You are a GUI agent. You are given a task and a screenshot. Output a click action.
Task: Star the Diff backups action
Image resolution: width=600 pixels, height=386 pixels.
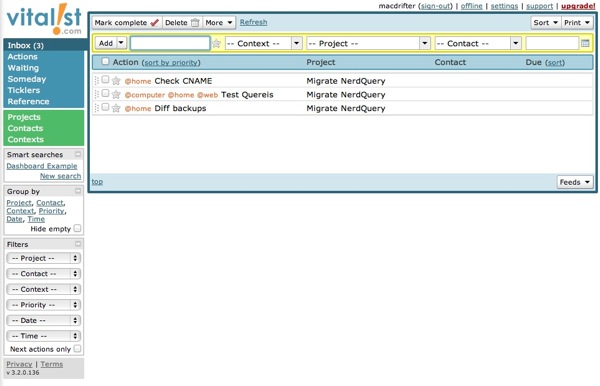[x=116, y=108]
